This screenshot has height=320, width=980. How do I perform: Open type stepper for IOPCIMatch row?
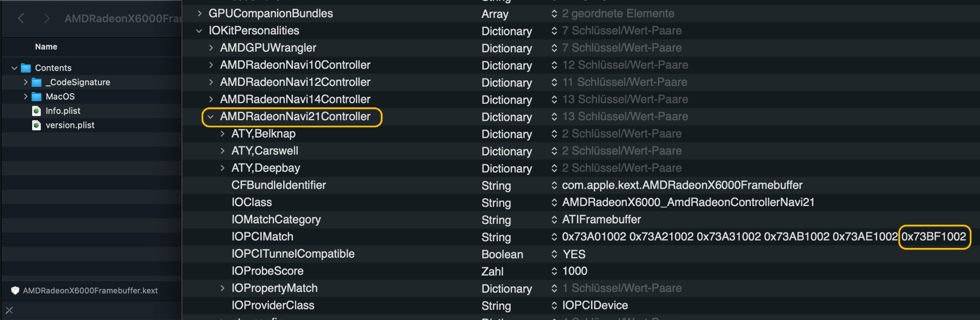[x=554, y=237]
